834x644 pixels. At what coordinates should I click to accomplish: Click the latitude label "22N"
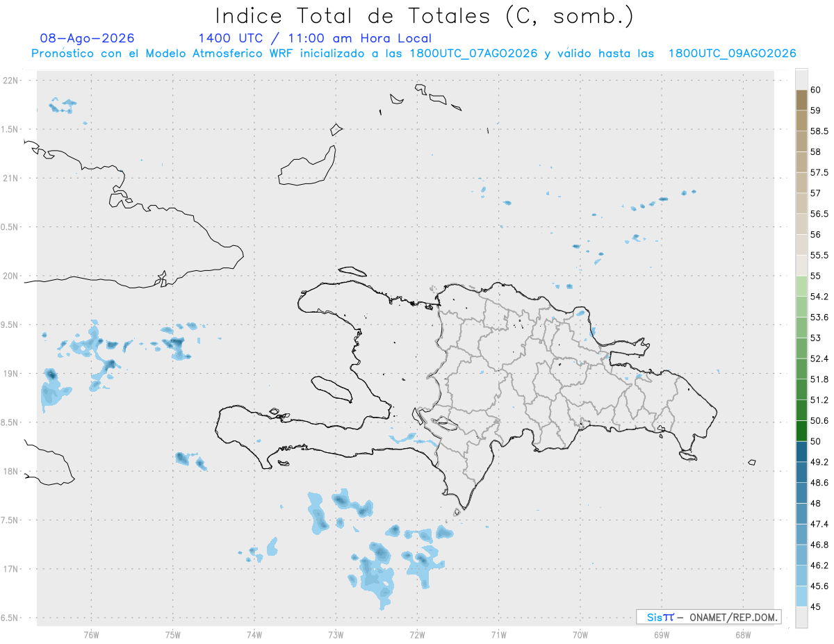tap(12, 81)
